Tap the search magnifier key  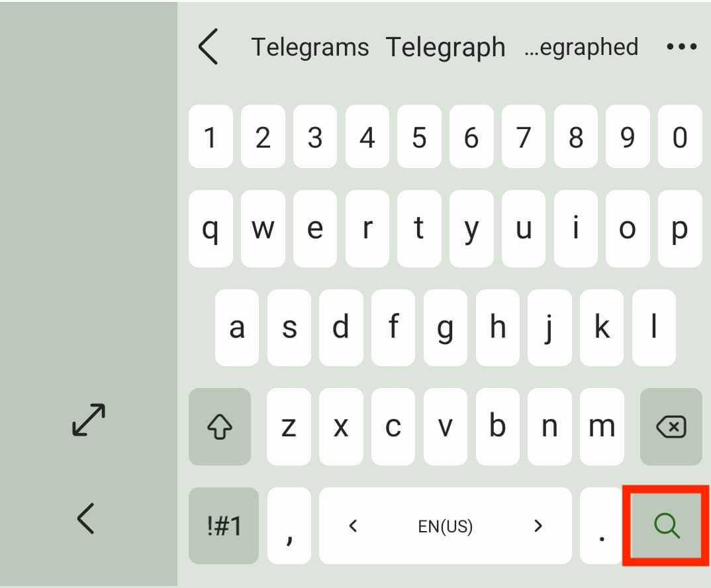pyautogui.click(x=666, y=526)
